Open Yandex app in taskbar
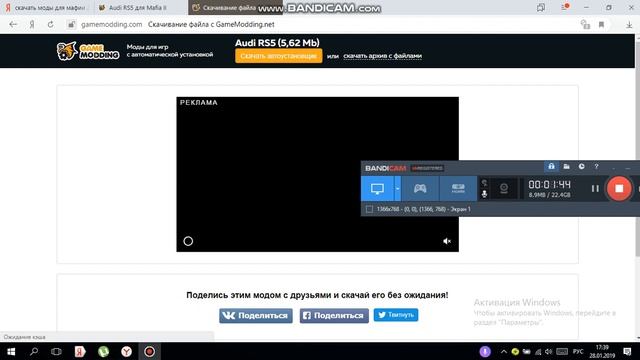This screenshot has width=640, height=360. click(x=80, y=351)
